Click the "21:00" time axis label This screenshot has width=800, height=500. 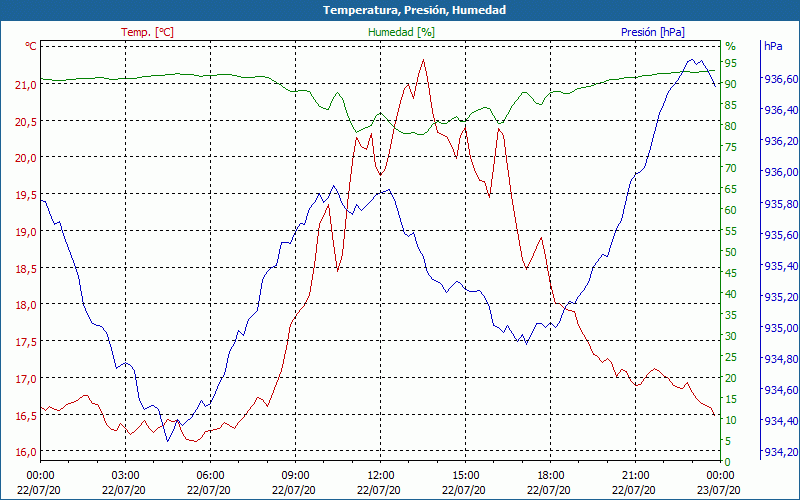pyautogui.click(x=636, y=476)
